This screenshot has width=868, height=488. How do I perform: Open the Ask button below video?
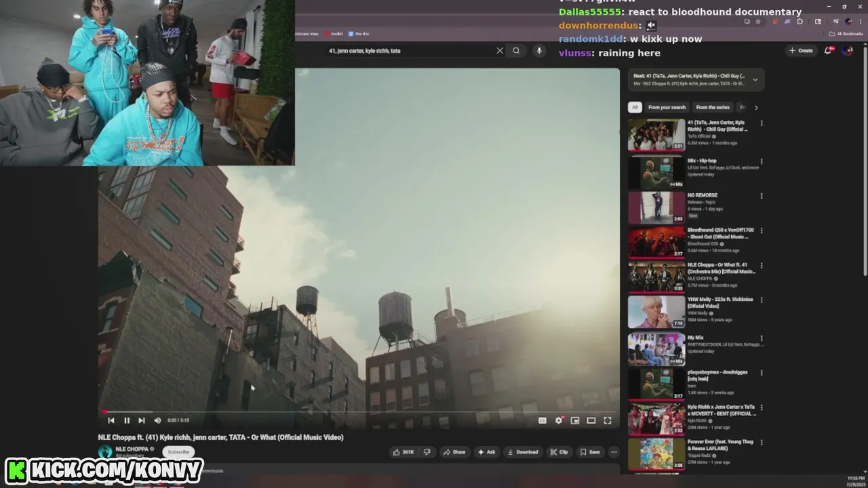click(x=486, y=452)
